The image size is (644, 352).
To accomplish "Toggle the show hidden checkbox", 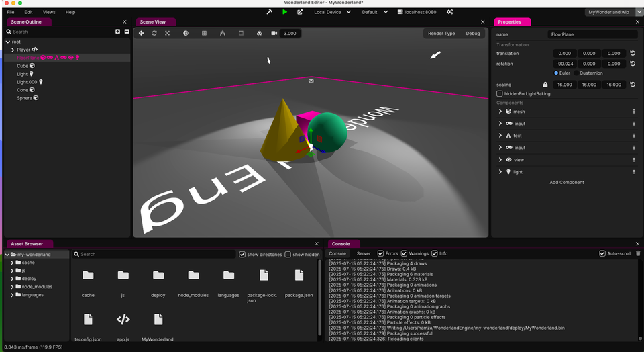I will (288, 255).
